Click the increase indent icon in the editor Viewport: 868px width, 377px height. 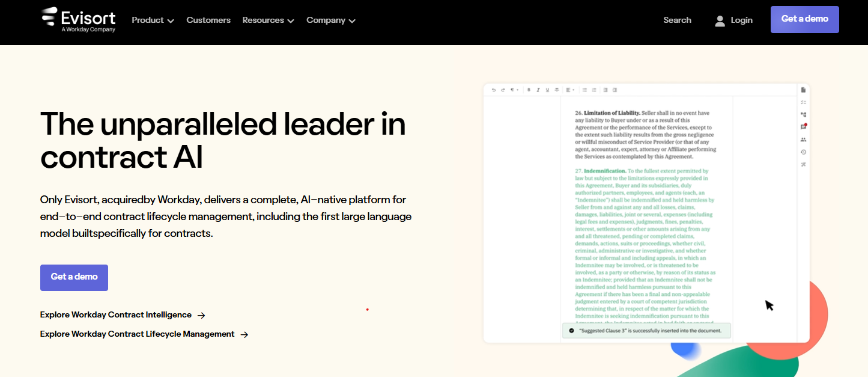615,90
